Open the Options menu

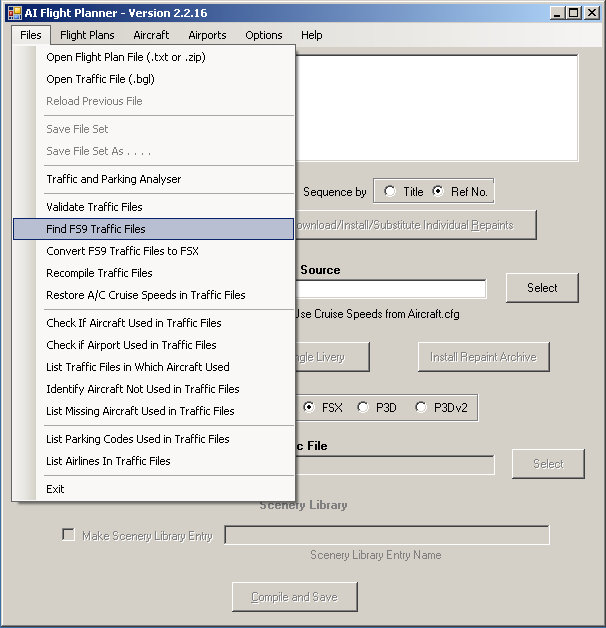coord(264,35)
